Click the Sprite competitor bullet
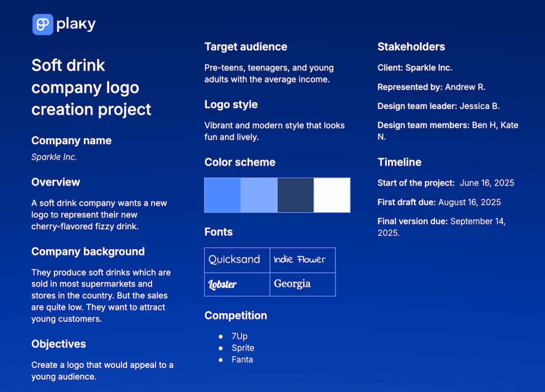The image size is (545, 392). click(x=243, y=348)
